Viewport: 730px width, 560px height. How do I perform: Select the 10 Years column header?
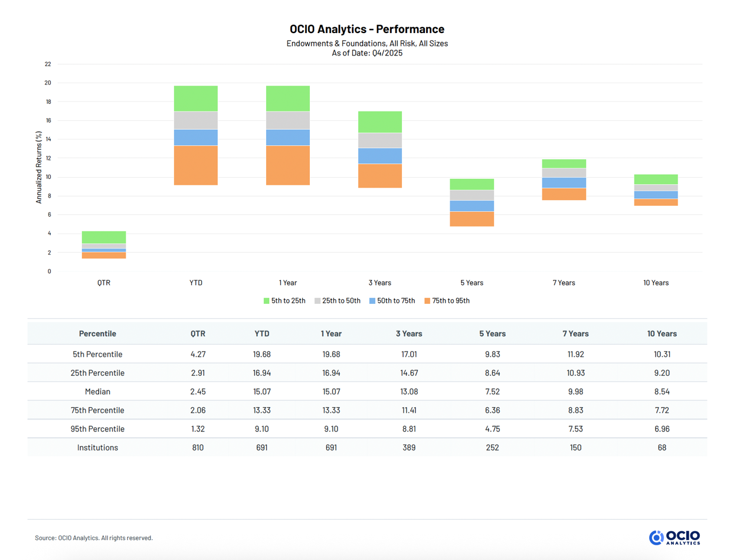click(662, 333)
